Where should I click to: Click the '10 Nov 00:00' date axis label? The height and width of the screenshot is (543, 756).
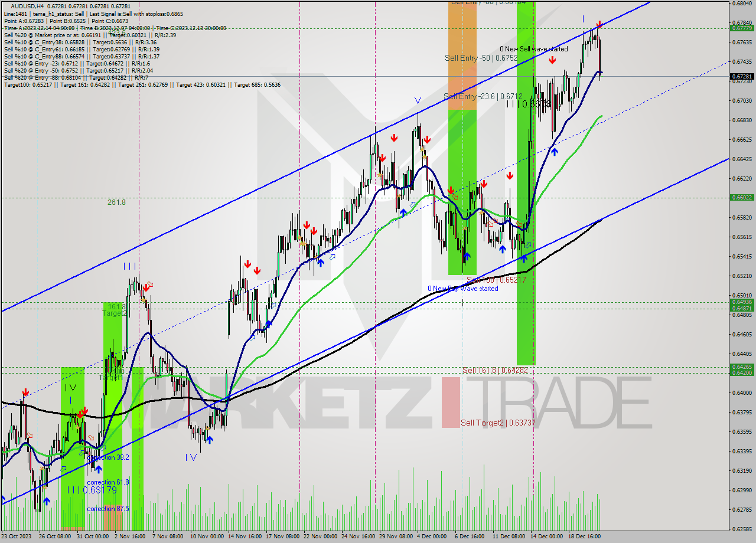[207, 537]
